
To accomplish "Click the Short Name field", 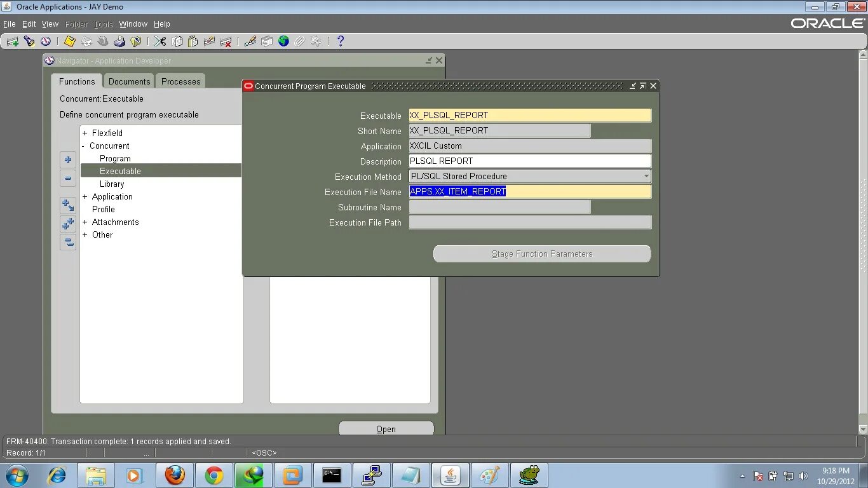I will click(x=499, y=131).
